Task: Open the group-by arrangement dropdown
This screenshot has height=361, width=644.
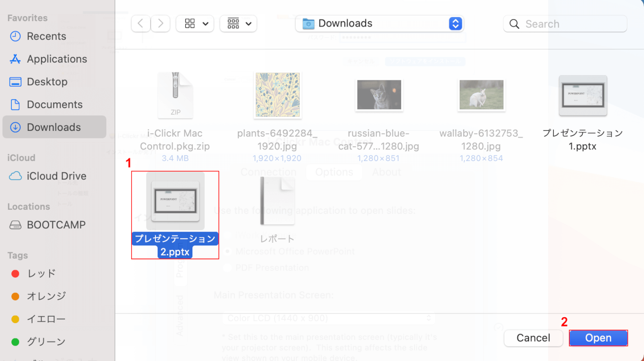Action: click(238, 23)
